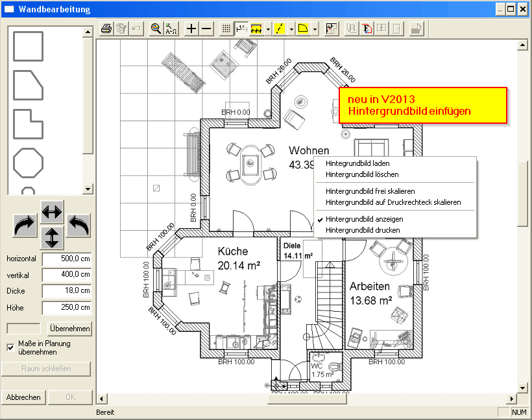This screenshot has height=420, width=532.
Task: Toggle 'Hintergrundbild anzeigen' checked menu entry
Action: tap(364, 219)
